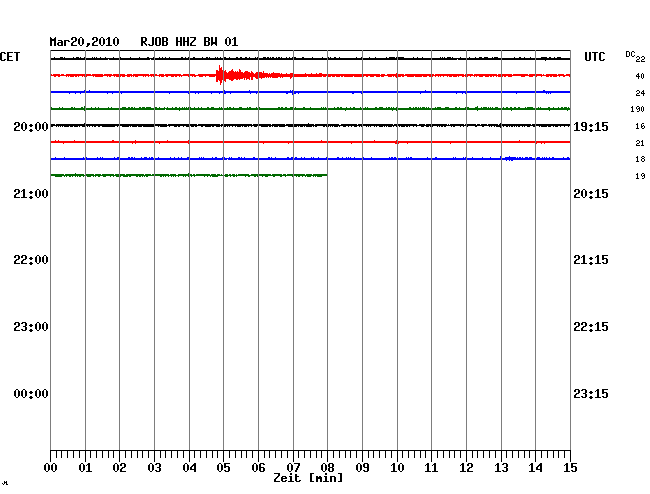Screen dimensions: 650x494
Task: Click the 23:15 UTC time label
Action: [591, 394]
